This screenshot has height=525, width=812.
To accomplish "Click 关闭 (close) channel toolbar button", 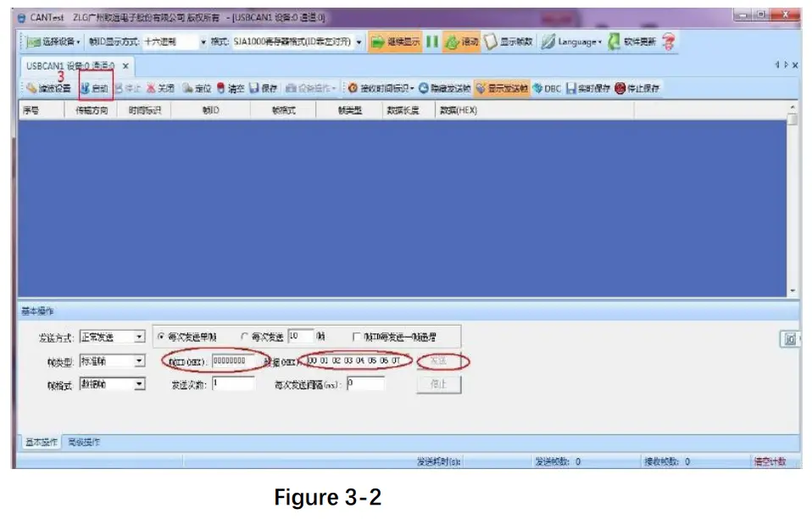I will click(x=160, y=88).
